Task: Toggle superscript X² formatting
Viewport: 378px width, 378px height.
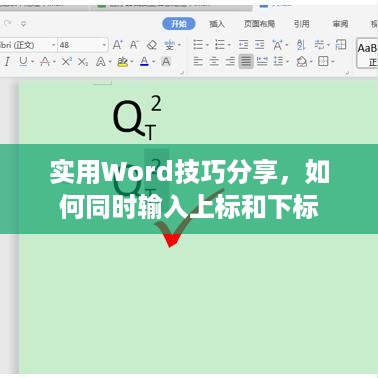Action: pos(67,62)
